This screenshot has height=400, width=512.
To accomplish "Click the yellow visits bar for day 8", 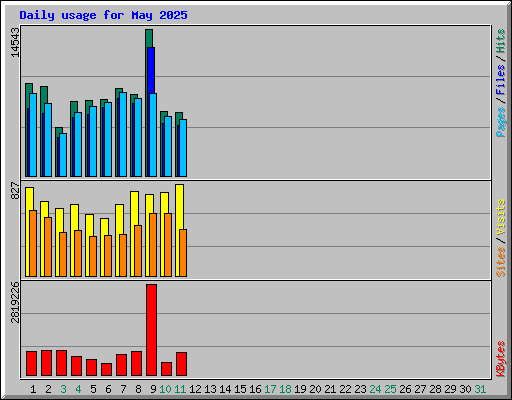I will pyautogui.click(x=134, y=208).
